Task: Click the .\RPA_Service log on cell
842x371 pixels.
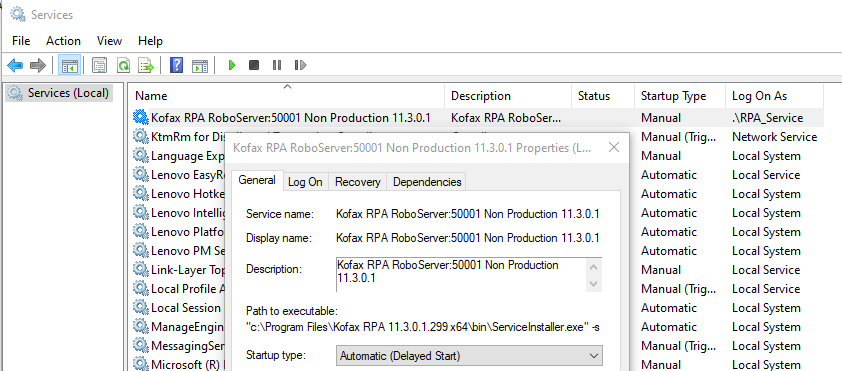Action: click(x=767, y=118)
